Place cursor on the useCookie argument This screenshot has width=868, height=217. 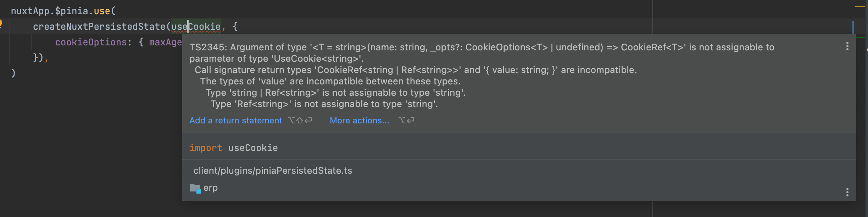click(x=196, y=26)
